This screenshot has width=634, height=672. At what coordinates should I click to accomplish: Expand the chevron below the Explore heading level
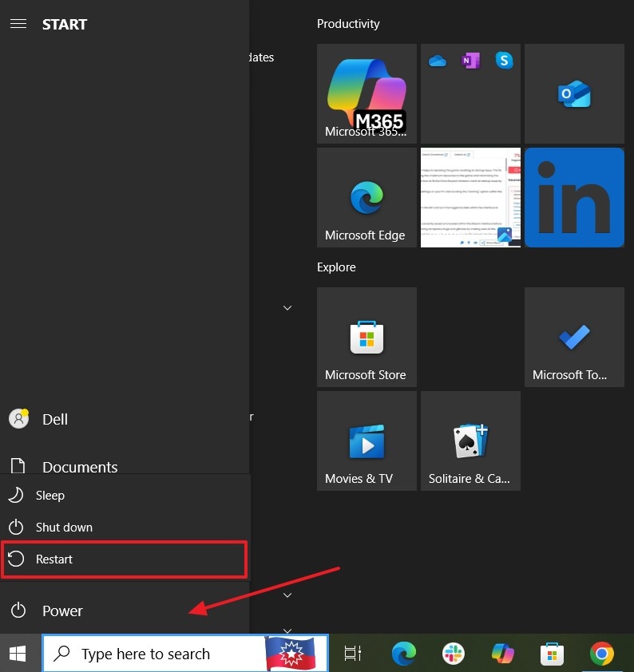[287, 308]
